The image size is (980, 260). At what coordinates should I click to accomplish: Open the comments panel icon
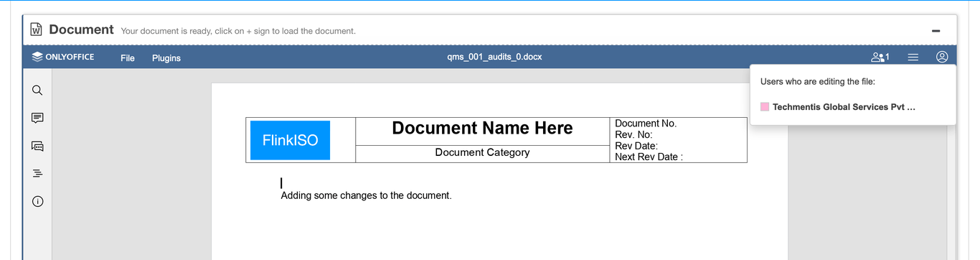[37, 118]
